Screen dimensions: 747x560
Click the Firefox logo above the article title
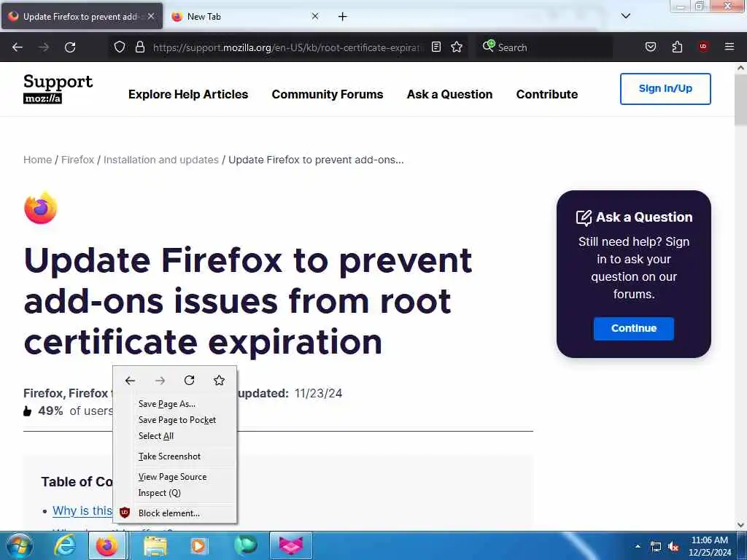(41, 208)
